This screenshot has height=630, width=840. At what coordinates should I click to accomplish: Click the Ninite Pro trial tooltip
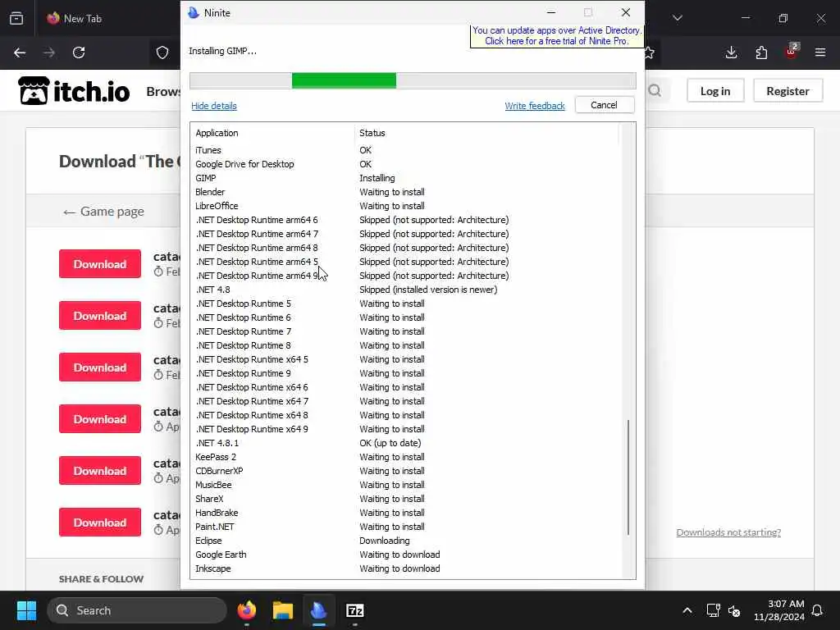click(x=557, y=36)
